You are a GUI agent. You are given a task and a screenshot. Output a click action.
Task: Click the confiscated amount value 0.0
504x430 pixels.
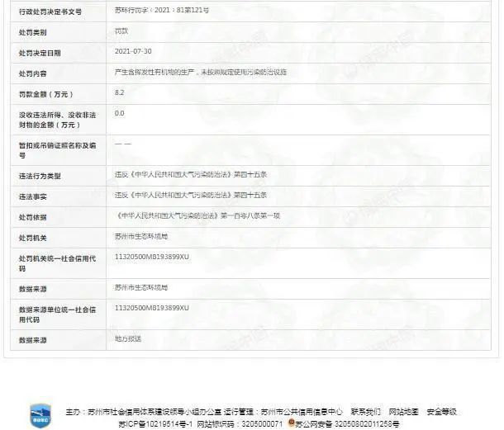click(120, 113)
